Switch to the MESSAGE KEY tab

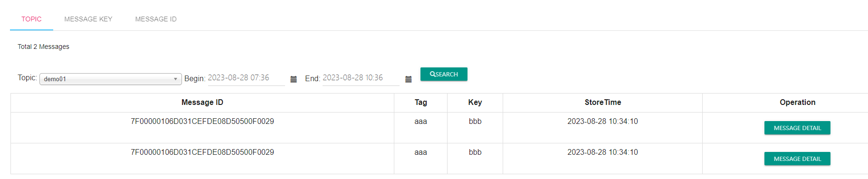click(x=88, y=19)
